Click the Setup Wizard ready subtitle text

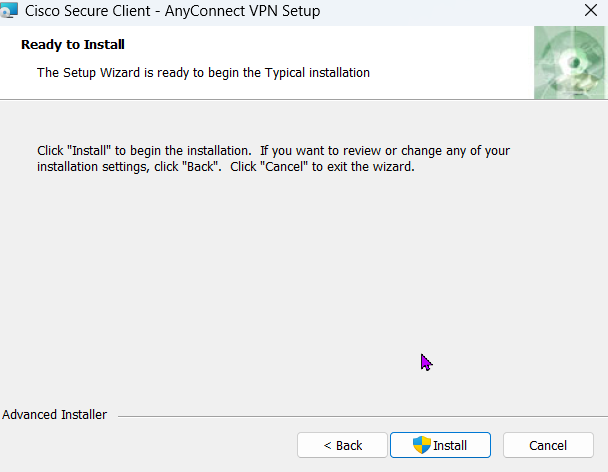203,73
